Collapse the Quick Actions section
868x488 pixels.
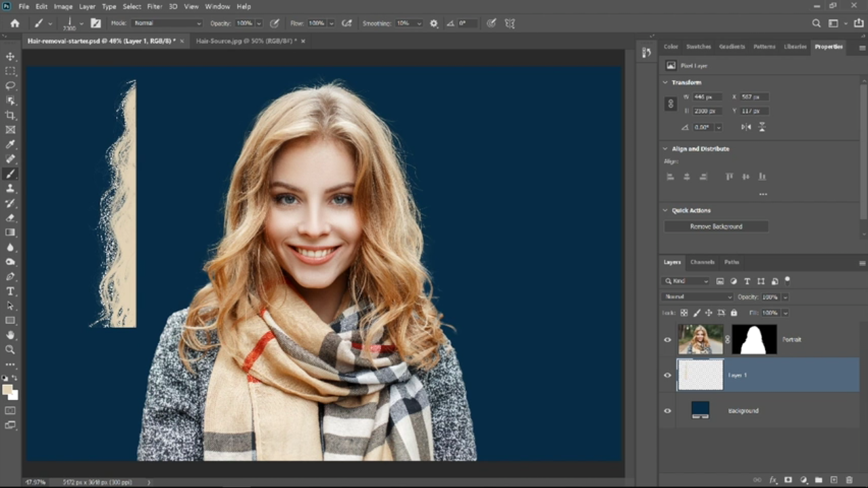click(x=665, y=210)
